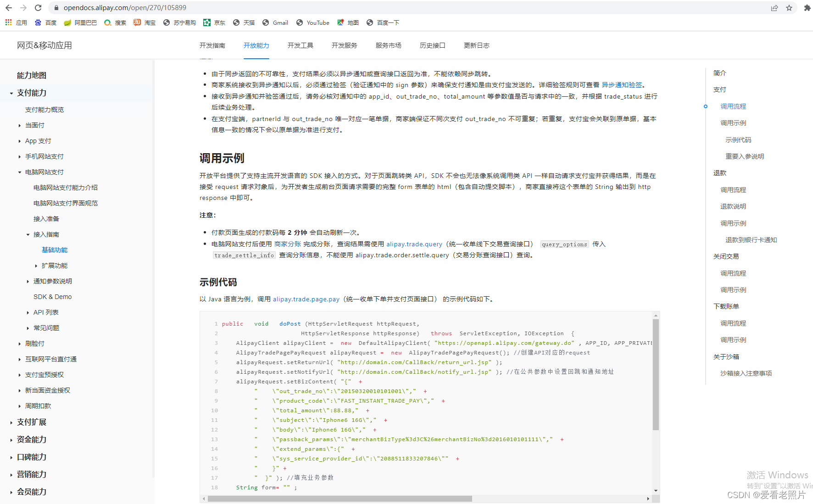Open the 搜索 bookmark

click(x=115, y=22)
